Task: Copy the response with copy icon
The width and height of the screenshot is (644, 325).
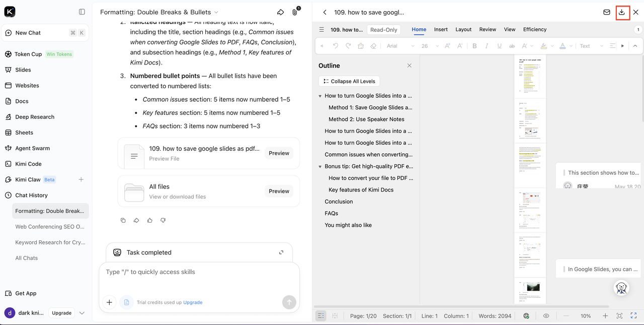Action: pyautogui.click(x=123, y=220)
